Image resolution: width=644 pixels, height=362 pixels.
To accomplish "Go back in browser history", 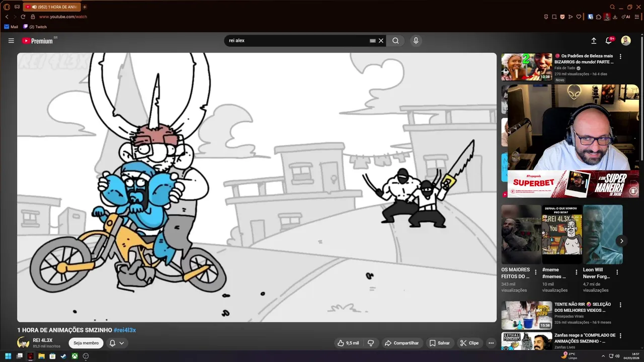I will click(x=7, y=17).
